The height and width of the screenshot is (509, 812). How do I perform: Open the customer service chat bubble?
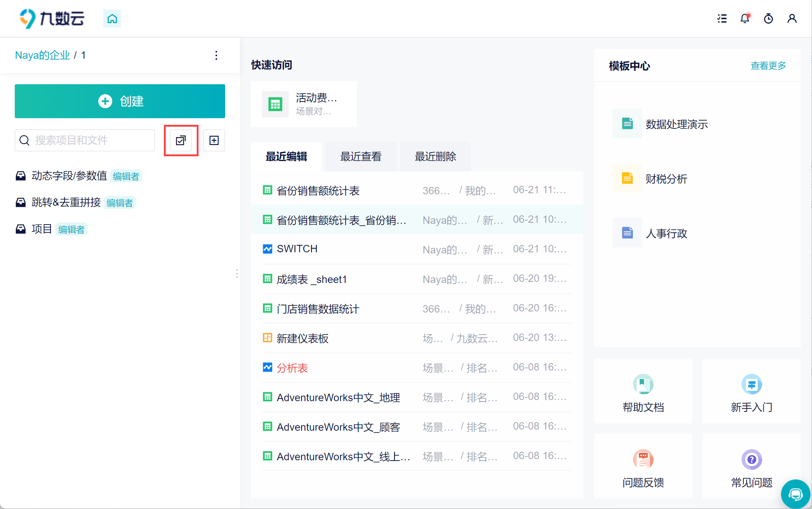click(x=795, y=494)
